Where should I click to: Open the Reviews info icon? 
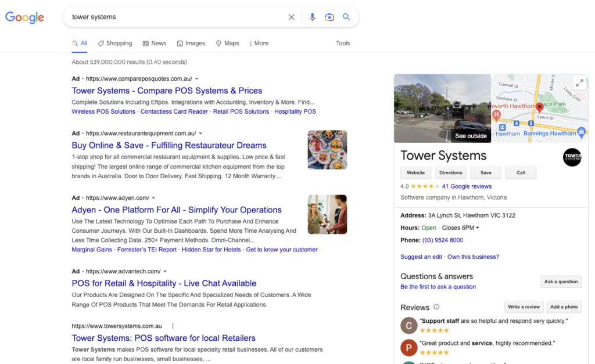coord(436,307)
